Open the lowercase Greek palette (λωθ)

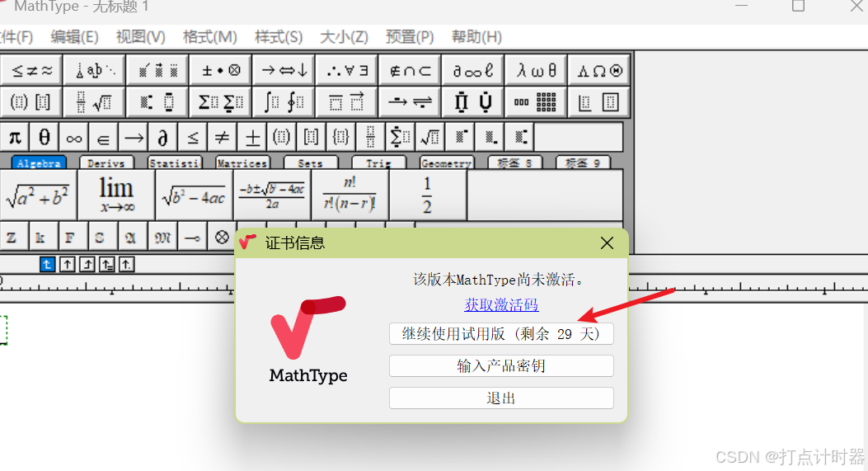[537, 70]
